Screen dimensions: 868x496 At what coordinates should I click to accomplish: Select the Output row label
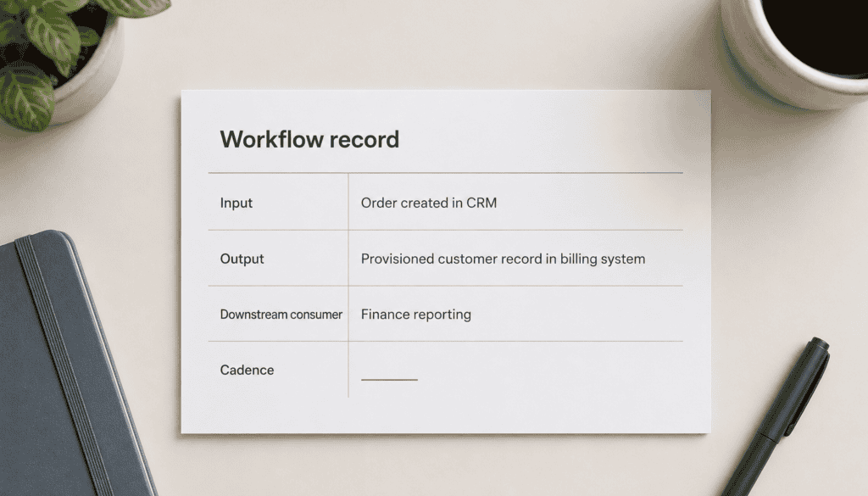(x=242, y=259)
